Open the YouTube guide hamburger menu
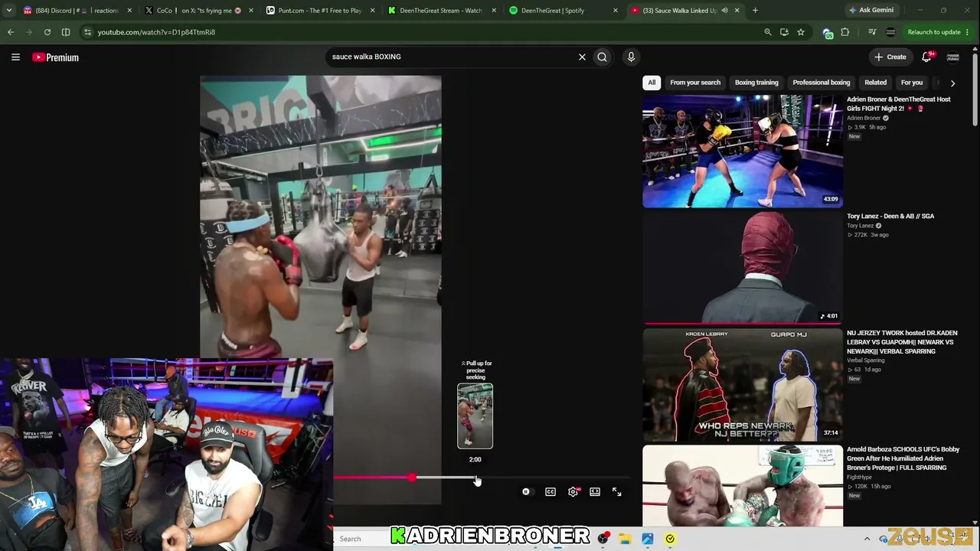 [x=15, y=57]
